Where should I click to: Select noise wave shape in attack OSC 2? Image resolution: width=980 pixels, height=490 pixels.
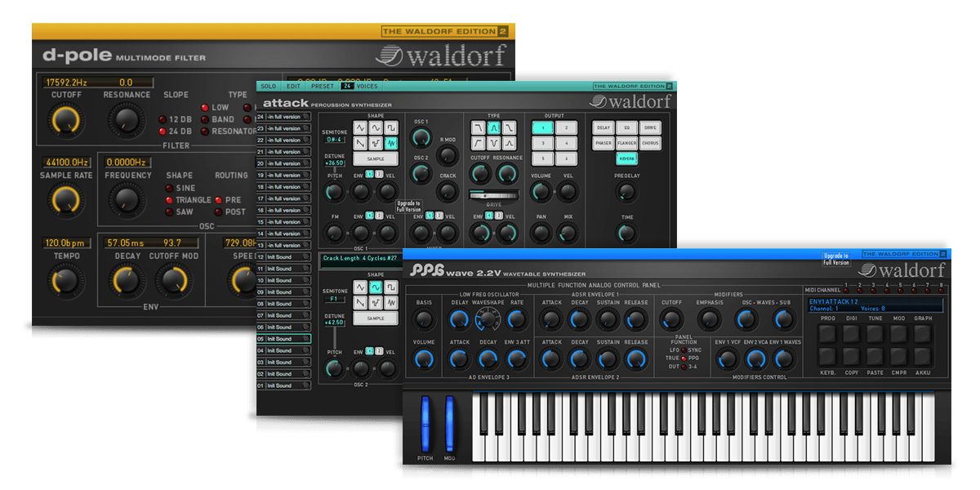tap(391, 303)
